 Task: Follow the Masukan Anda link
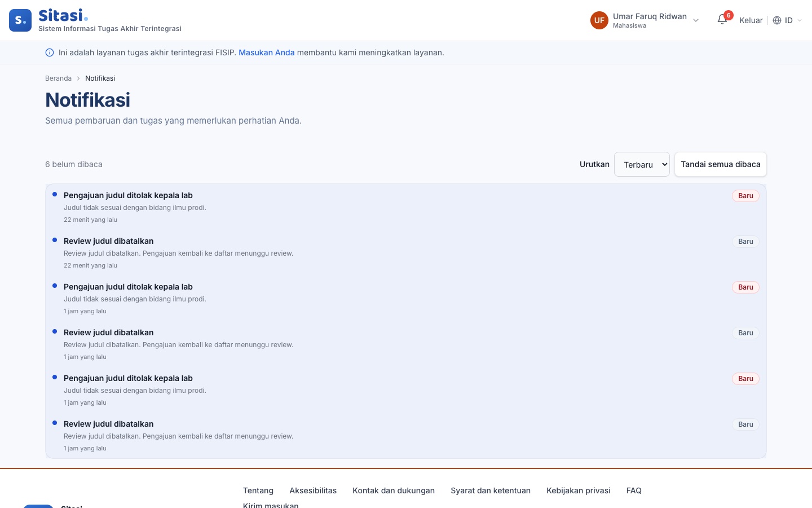click(267, 52)
